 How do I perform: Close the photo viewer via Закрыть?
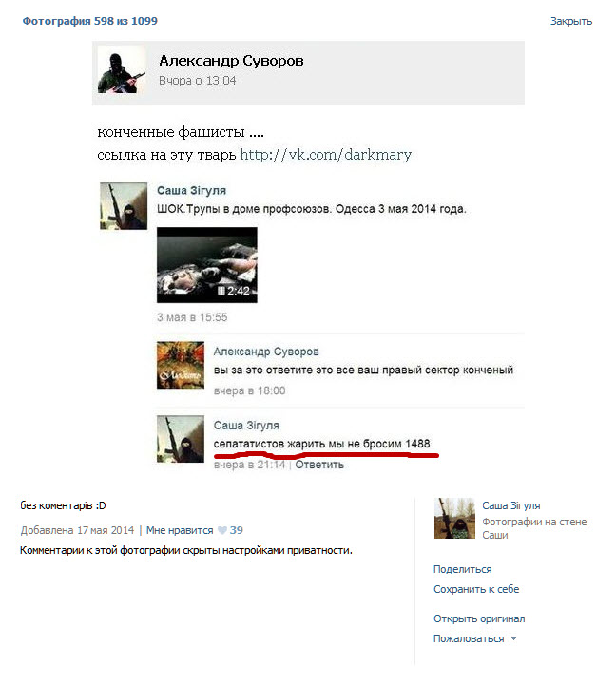571,21
